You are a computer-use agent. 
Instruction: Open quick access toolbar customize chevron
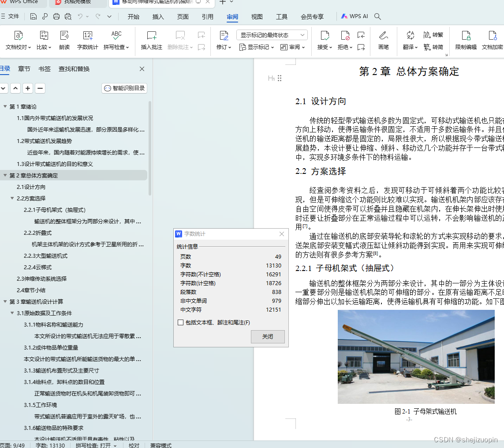click(x=109, y=16)
